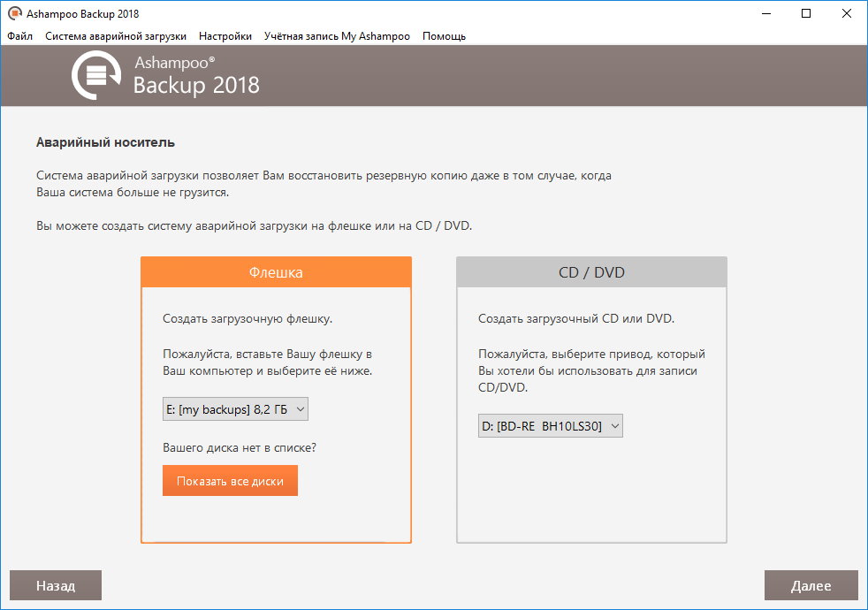
Task: Open the Файл menu
Action: [20, 36]
